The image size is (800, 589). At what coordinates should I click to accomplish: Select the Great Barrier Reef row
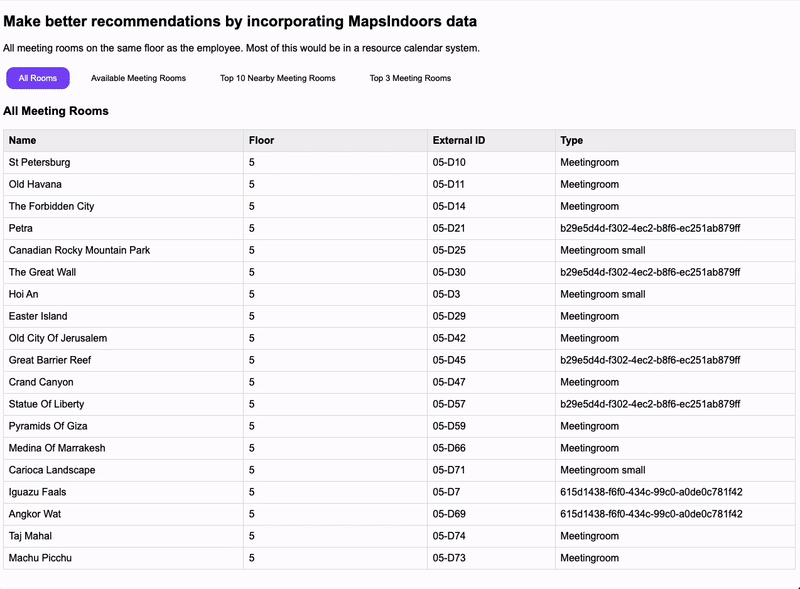point(50,360)
